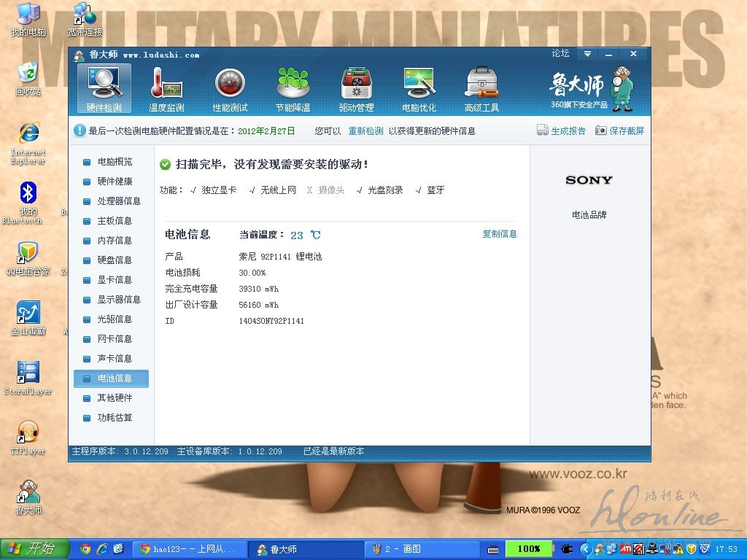Click the 摄像头 X feature mark
The width and height of the screenshot is (747, 560).
click(309, 190)
